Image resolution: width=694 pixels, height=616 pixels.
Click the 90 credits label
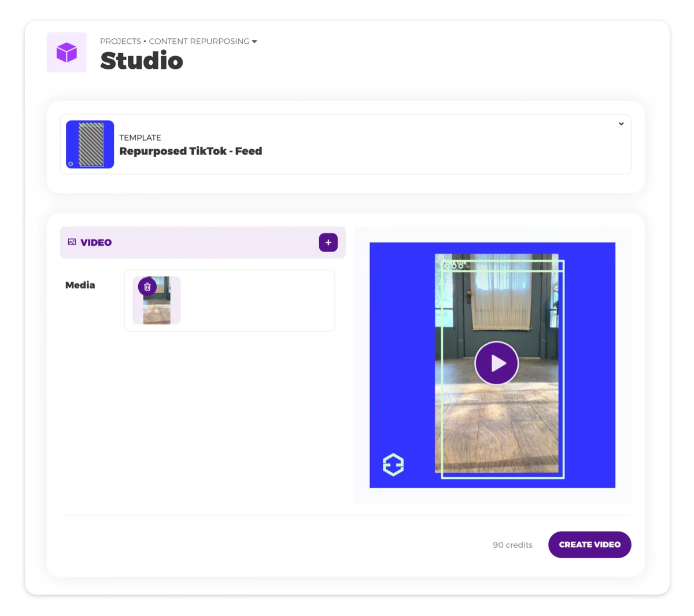click(512, 545)
